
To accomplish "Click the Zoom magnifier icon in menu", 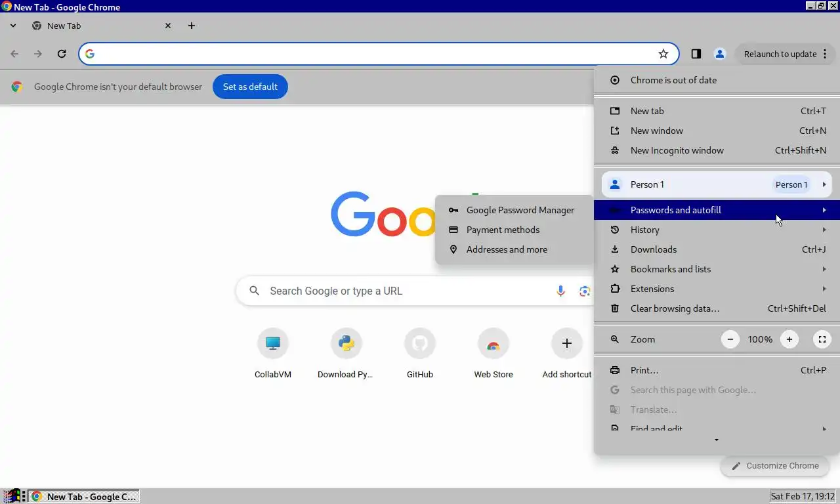I will tap(615, 339).
